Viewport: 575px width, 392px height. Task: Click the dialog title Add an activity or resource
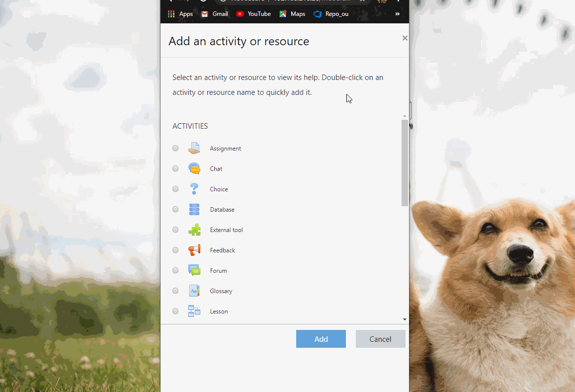239,41
